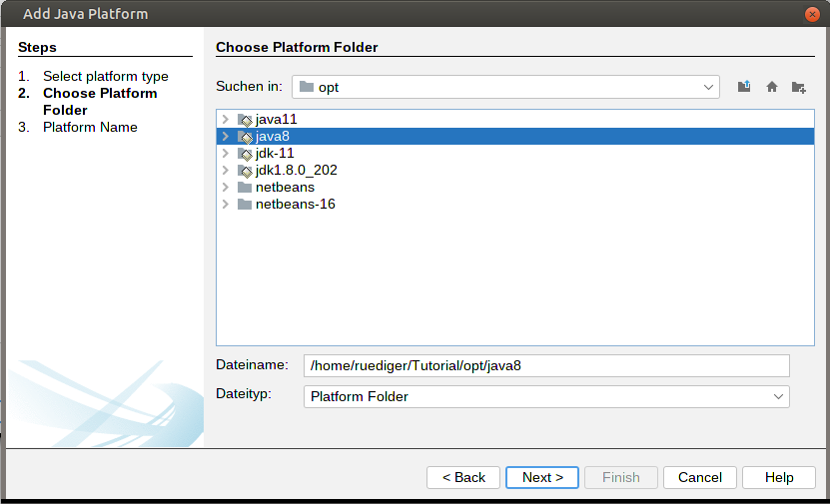This screenshot has width=830, height=504.
Task: Click the Up One Level folder icon
Action: (744, 87)
